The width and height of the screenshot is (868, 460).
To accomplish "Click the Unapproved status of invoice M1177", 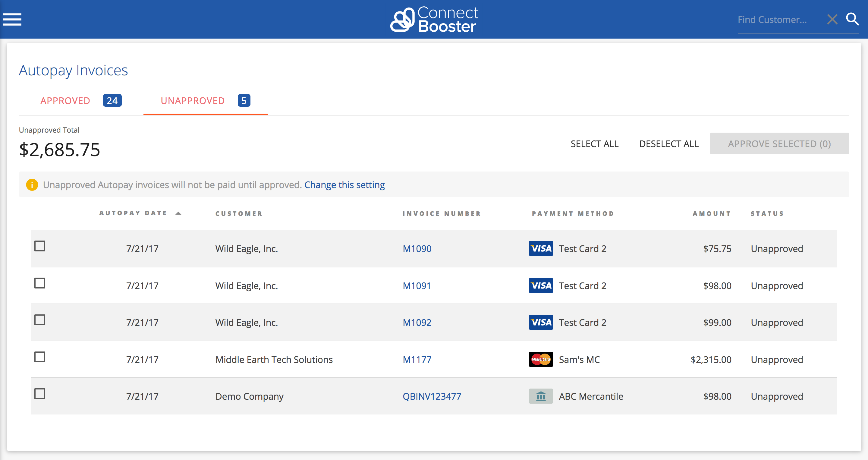I will pyautogui.click(x=777, y=360).
